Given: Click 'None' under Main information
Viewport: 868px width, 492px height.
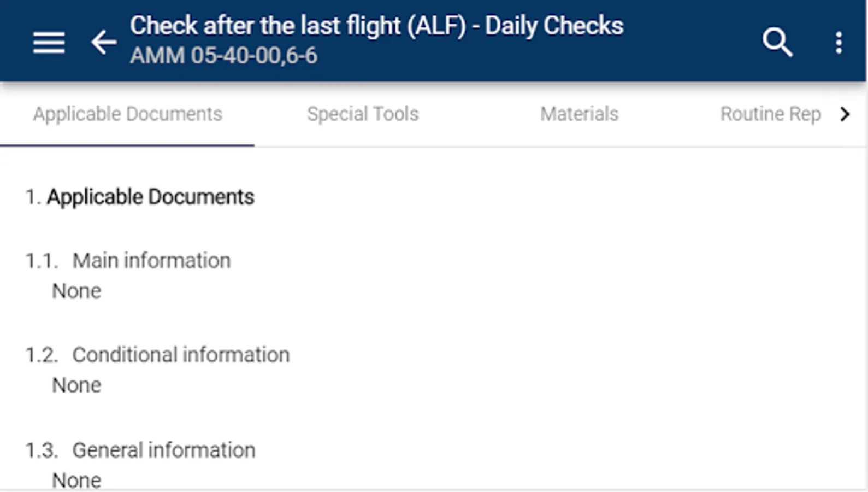Looking at the screenshot, I should [76, 291].
